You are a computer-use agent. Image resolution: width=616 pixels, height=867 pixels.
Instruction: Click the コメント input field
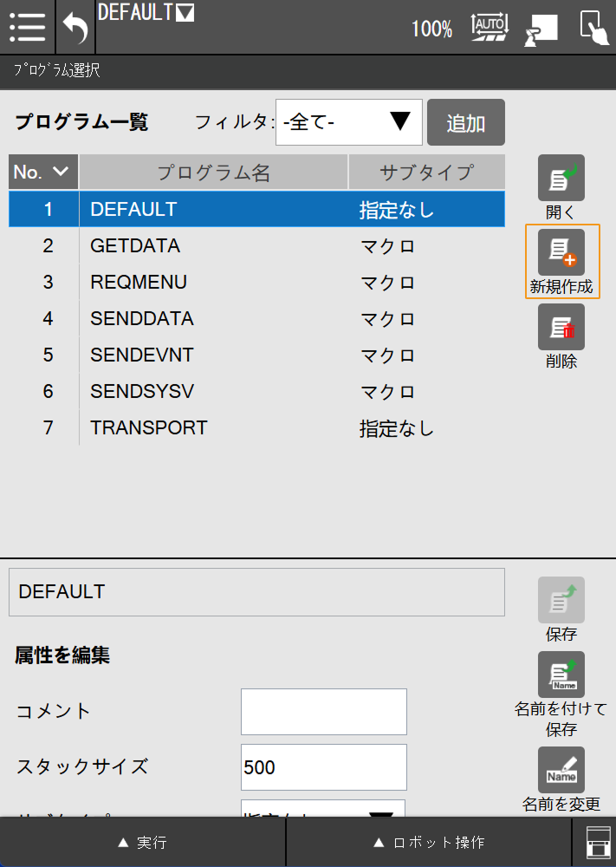coord(323,711)
